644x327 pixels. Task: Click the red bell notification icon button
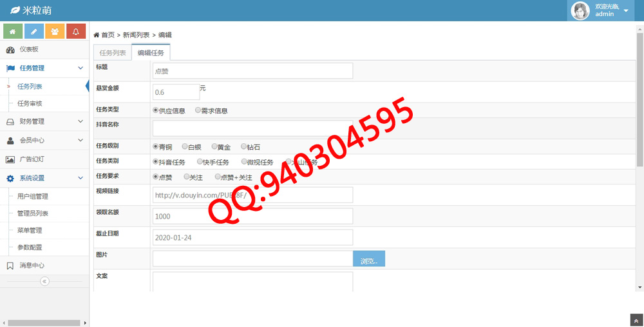click(76, 31)
